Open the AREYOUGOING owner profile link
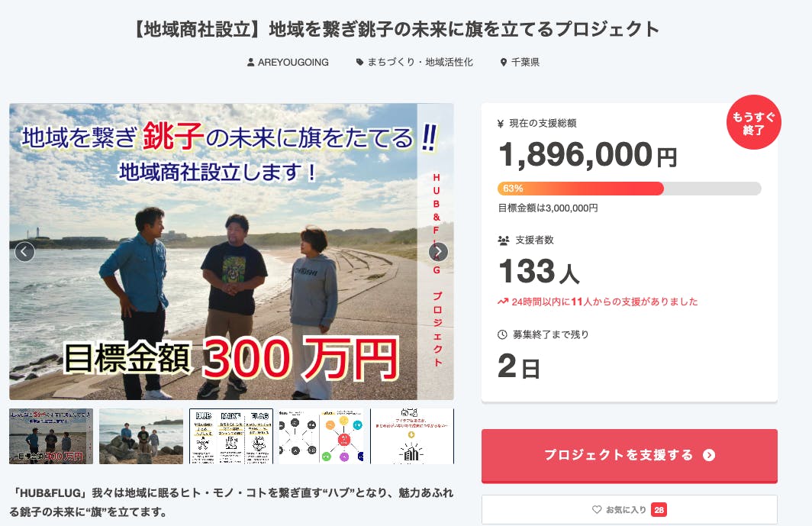The height and width of the screenshot is (526, 812). tap(293, 63)
